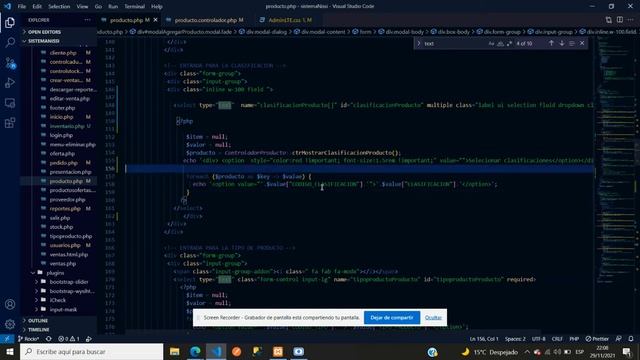Open the Search view in activity bar
This screenshot has height=360, width=640.
point(10,42)
